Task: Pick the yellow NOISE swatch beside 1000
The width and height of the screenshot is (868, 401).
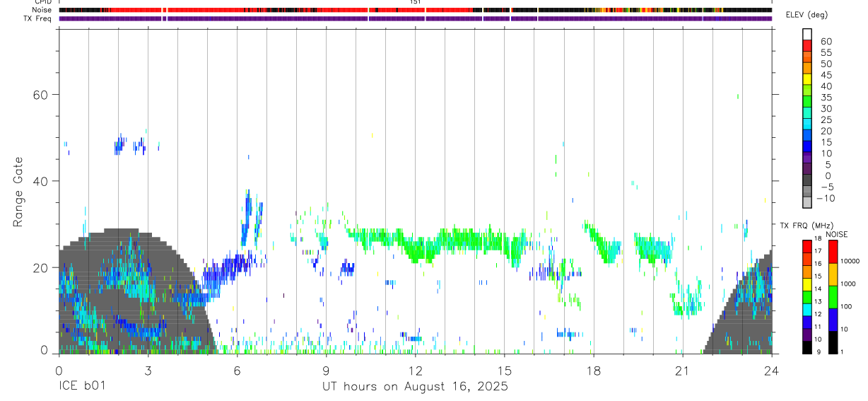Action: [833, 274]
